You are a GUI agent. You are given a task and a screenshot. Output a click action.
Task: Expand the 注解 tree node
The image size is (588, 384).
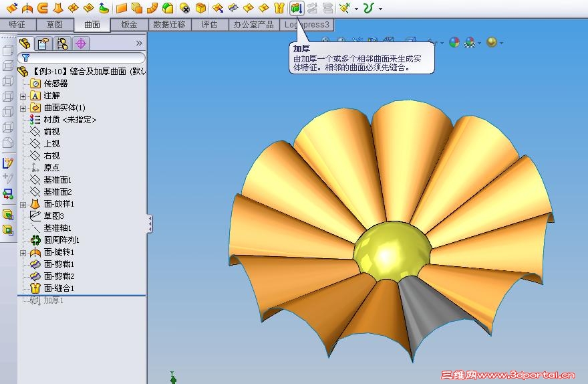23,96
